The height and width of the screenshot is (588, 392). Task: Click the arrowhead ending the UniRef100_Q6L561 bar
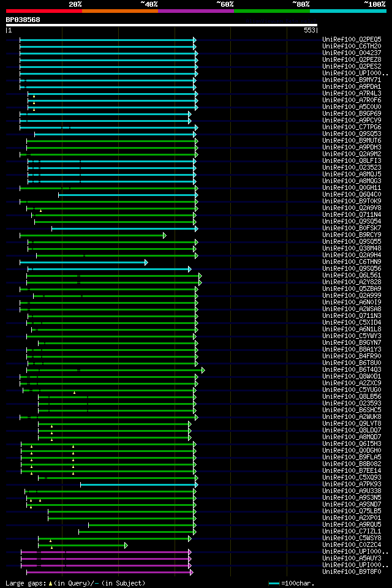pyautogui.click(x=200, y=276)
